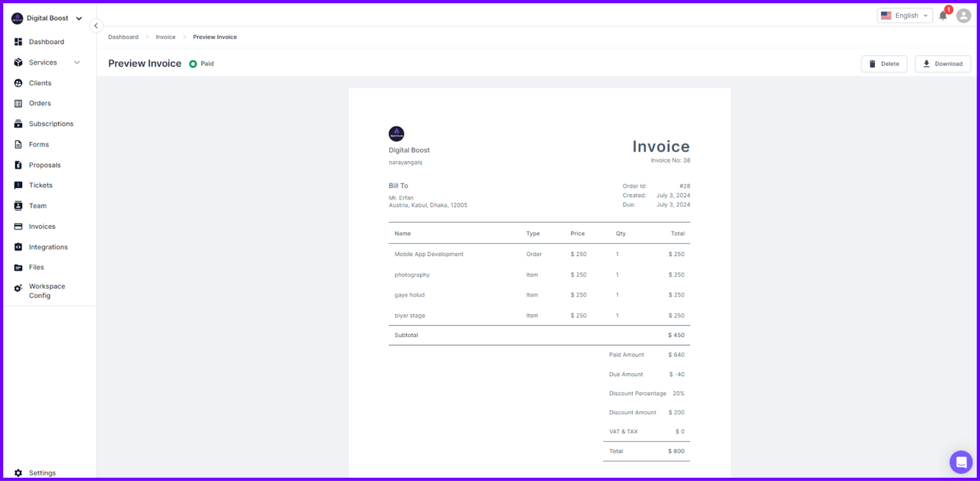Click the Tickets icon in sidebar
This screenshot has width=980, height=481.
(18, 185)
